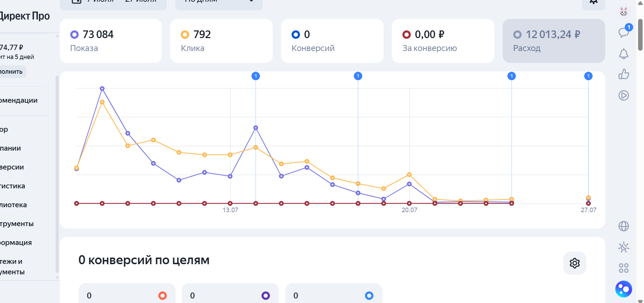Toggle the Клика metric on chart

click(221, 41)
